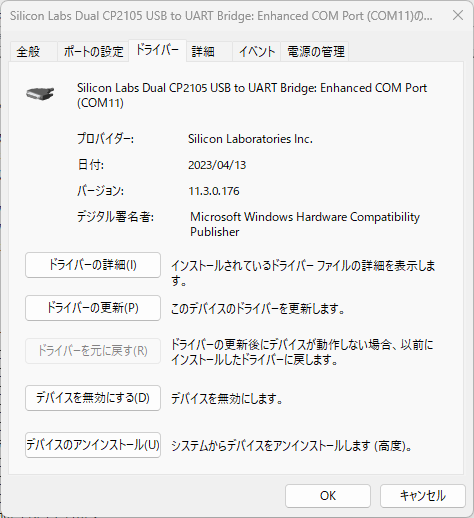Click the ドライバーを元に戻す(R) button
Image resolution: width=474 pixels, height=518 pixels.
93,351
